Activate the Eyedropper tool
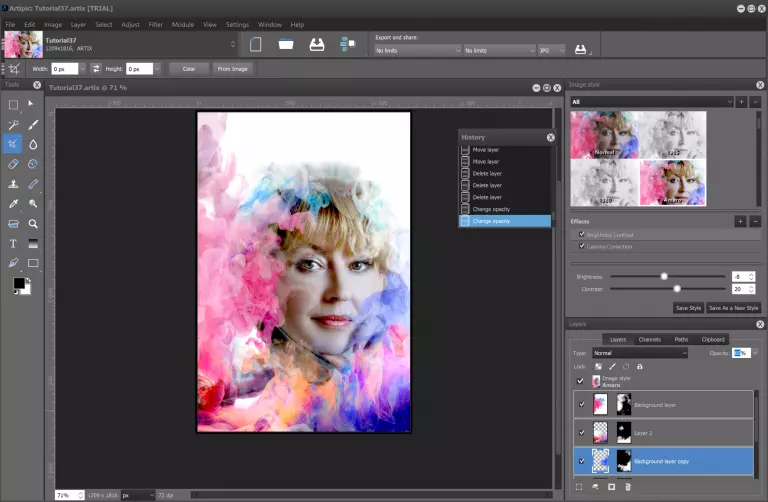The image size is (768, 502). (x=13, y=204)
